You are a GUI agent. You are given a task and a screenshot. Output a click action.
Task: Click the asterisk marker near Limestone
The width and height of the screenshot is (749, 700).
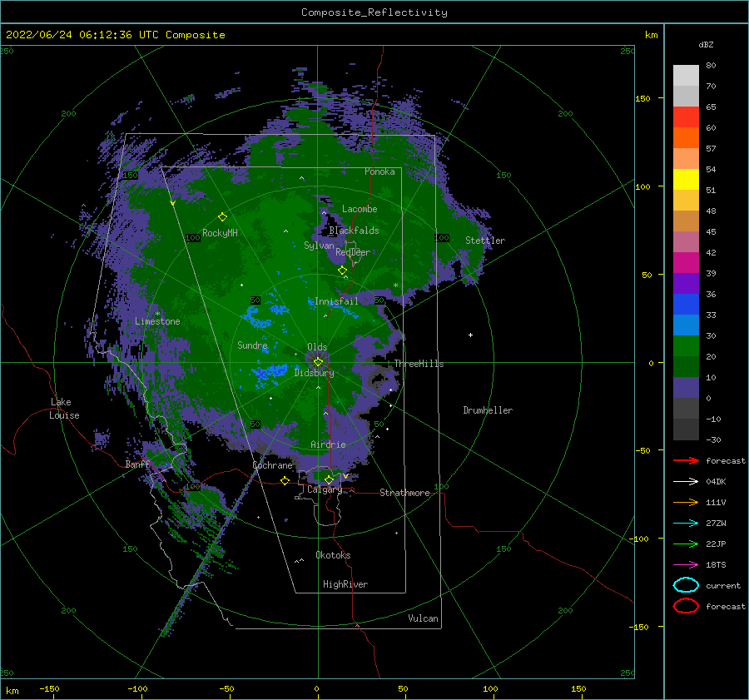tap(157, 314)
